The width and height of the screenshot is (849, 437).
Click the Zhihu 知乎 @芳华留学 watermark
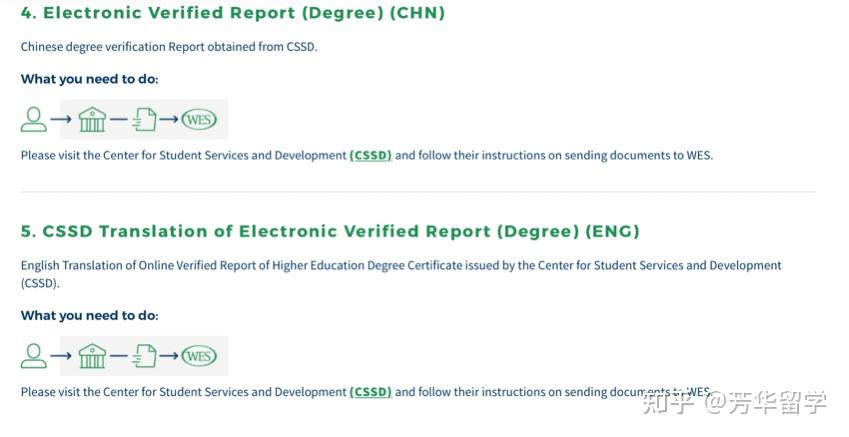pyautogui.click(x=735, y=403)
